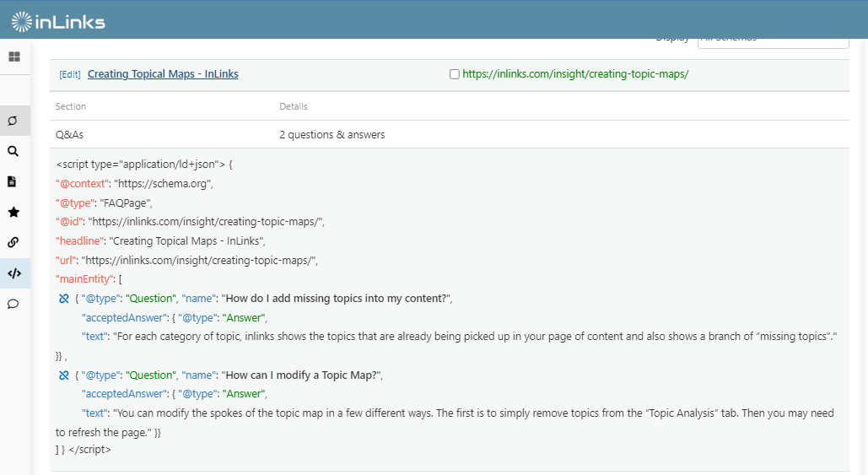Image resolution: width=868 pixels, height=475 pixels.
Task: Select the schema code icon in sidebar
Action: coord(14,273)
